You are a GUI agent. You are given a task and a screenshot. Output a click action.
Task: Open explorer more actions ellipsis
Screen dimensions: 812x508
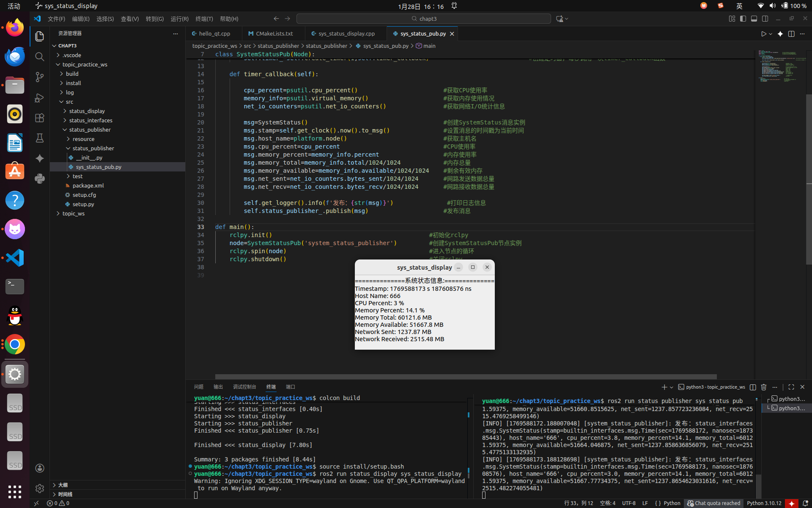tap(175, 33)
